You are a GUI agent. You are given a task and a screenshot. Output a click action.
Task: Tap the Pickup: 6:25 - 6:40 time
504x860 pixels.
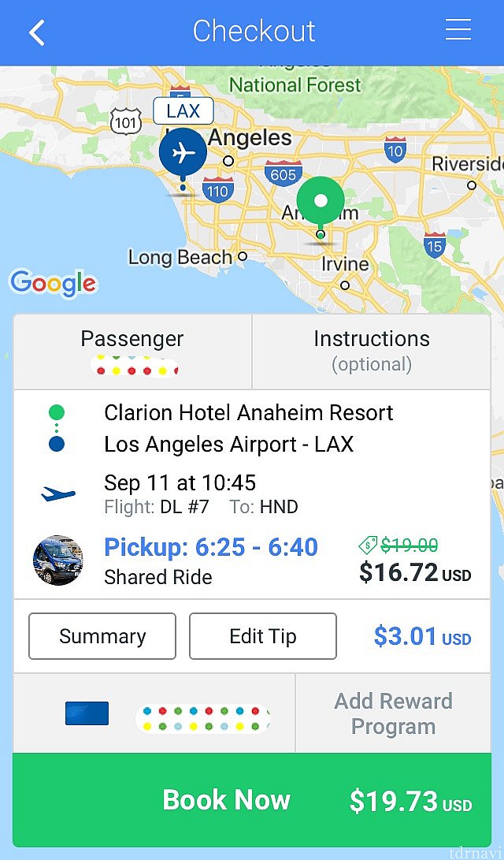[211, 547]
